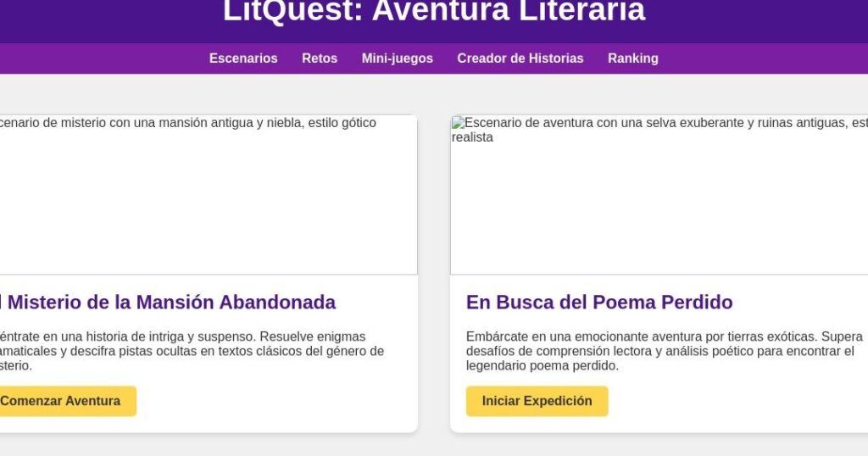Click the gray gap between the scenario cards

coord(434,274)
